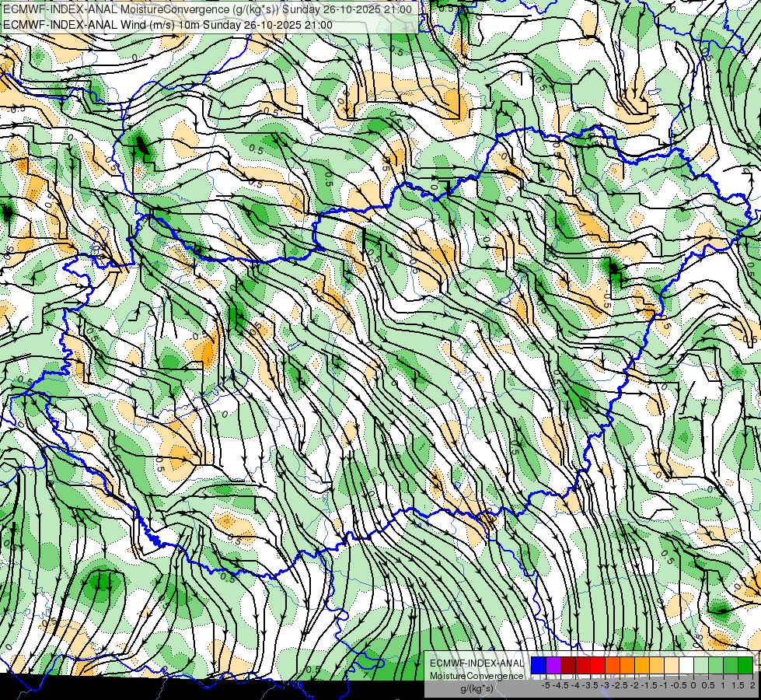Click the blue legend color swatch
This screenshot has height=700, width=761.
click(539, 665)
